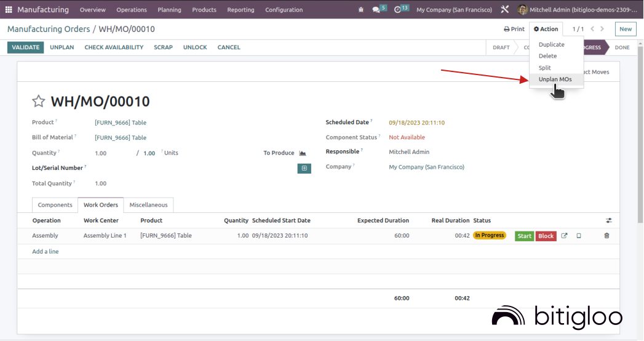Viewport: 644px width, 341px height.
Task: Start the Assembly work order
Action: 525,236
